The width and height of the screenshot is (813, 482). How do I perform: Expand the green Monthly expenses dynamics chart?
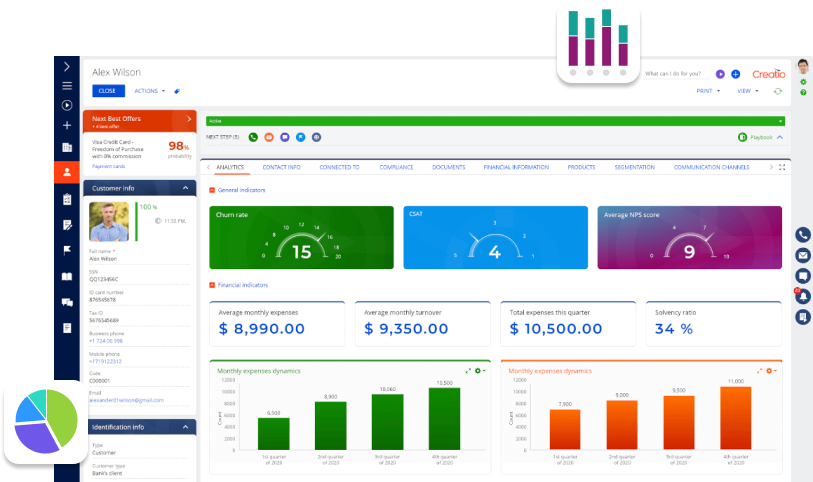click(468, 371)
